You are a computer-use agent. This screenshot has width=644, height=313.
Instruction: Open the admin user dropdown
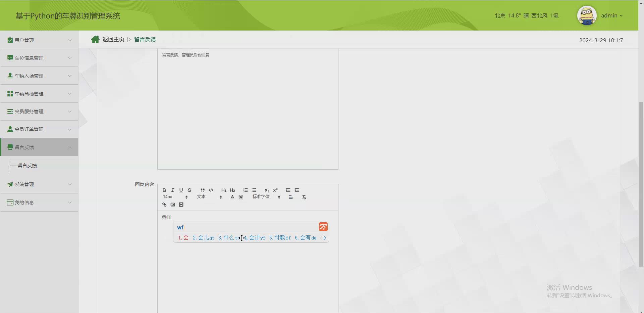(612, 15)
